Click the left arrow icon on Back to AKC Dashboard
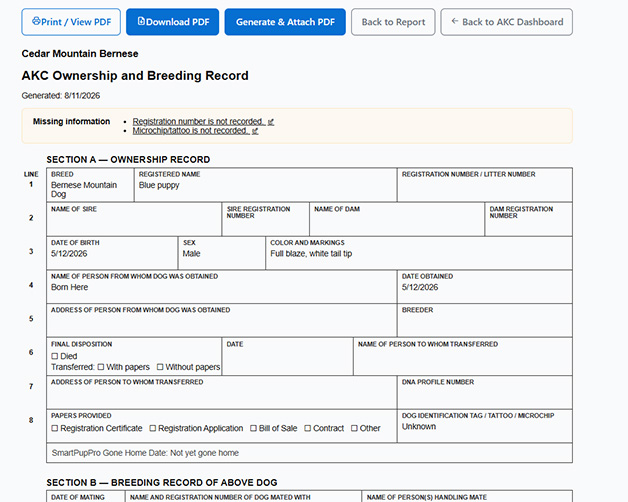 click(x=455, y=21)
